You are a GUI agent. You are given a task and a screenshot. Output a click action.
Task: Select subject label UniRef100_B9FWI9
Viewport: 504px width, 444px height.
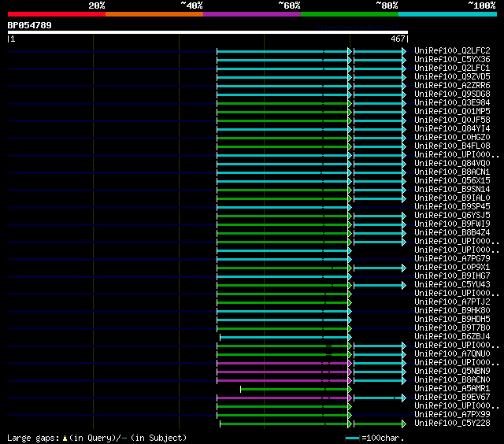point(452,224)
